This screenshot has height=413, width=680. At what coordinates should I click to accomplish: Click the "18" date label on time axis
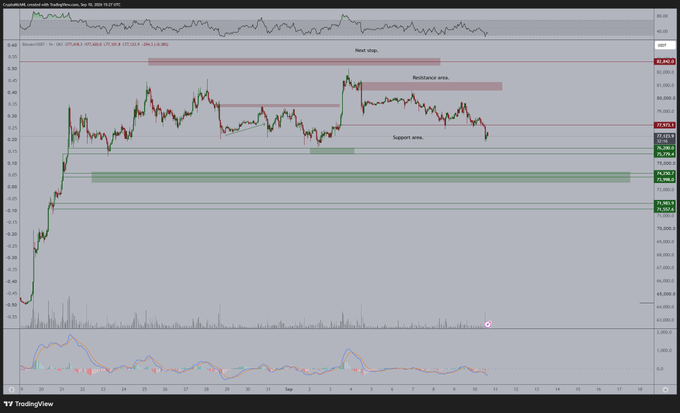[640, 390]
